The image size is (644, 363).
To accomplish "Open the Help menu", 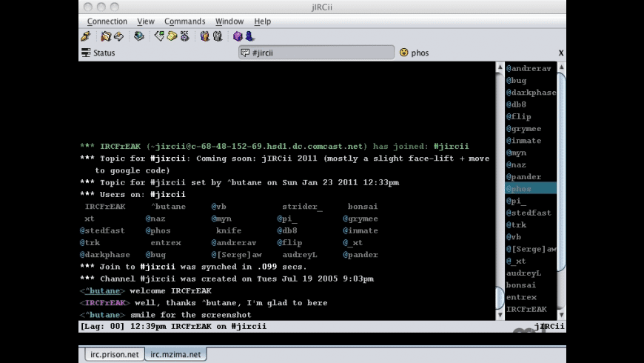I will tap(263, 21).
